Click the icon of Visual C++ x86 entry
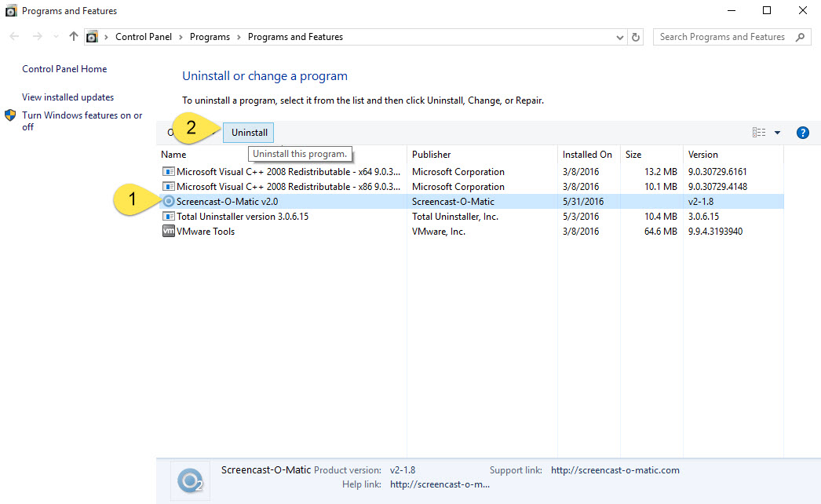The image size is (821, 504). pyautogui.click(x=168, y=187)
